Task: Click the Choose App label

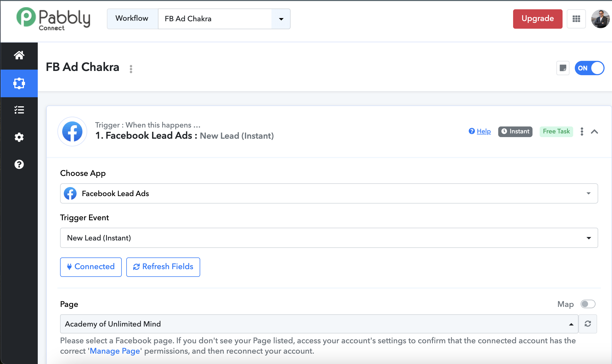Action: [83, 173]
